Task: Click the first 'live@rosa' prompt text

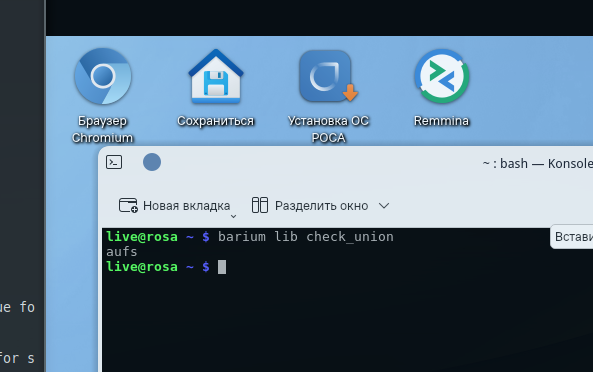Action: [x=142, y=237]
